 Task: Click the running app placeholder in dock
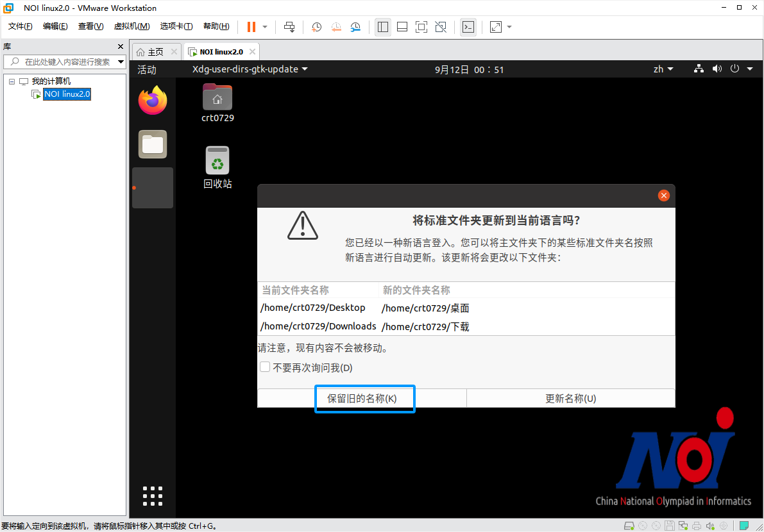click(x=153, y=188)
